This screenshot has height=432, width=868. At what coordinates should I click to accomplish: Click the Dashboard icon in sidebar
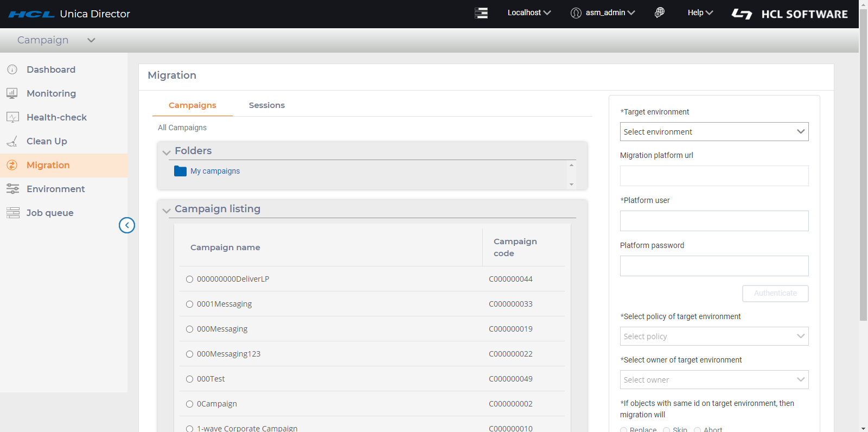point(12,69)
